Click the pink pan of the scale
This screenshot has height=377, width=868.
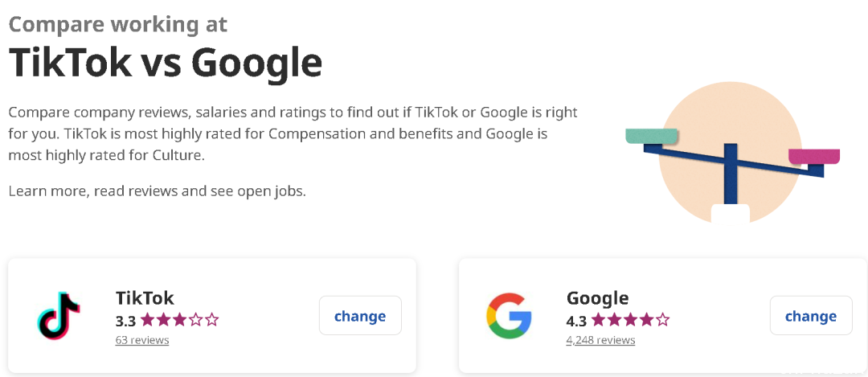[x=814, y=156]
